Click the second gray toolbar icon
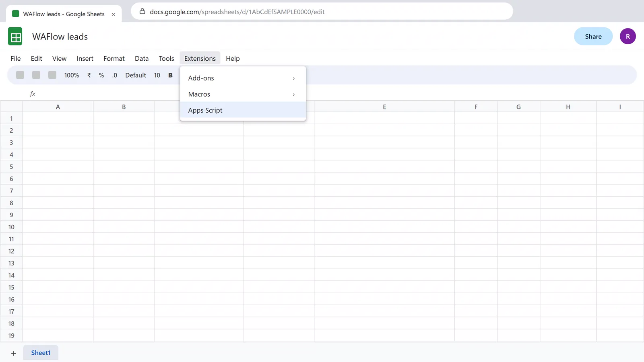This screenshot has width=644, height=362. pyautogui.click(x=36, y=75)
